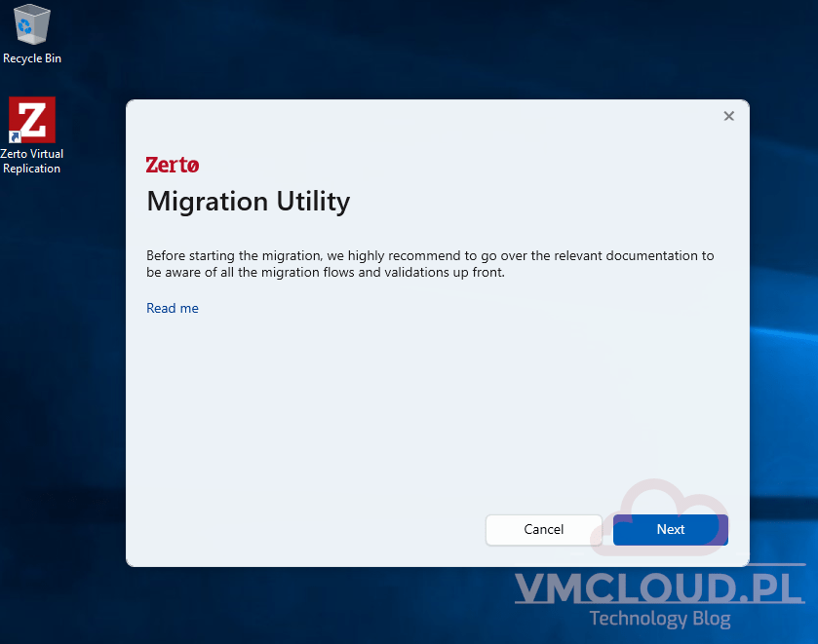Click the Migration Utility heading
This screenshot has height=644, width=818.
(248, 202)
